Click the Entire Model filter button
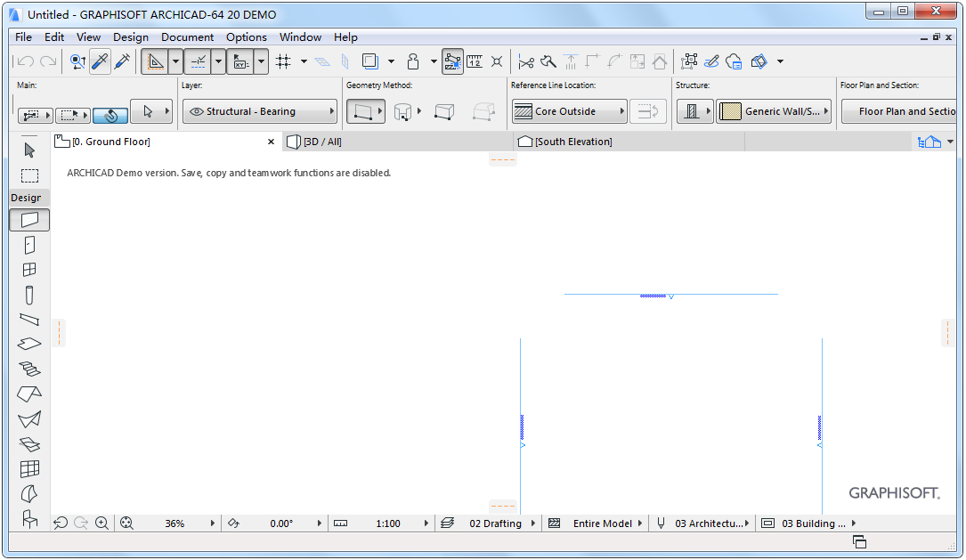Viewport: 966px width, 560px height. (x=603, y=523)
